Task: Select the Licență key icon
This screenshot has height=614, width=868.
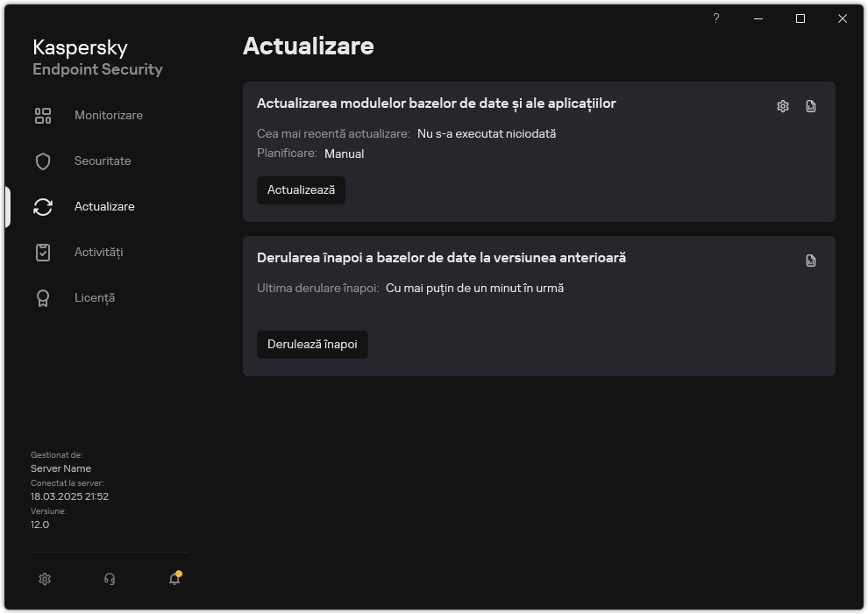Action: (x=42, y=297)
